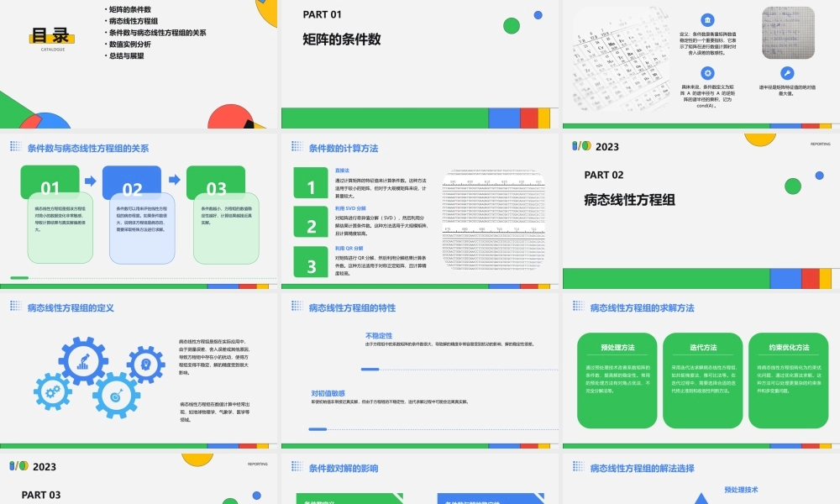Screen dimensions: 840x504
Task: Click the '数值实例分析' catalogue bullet
Action: (130, 45)
